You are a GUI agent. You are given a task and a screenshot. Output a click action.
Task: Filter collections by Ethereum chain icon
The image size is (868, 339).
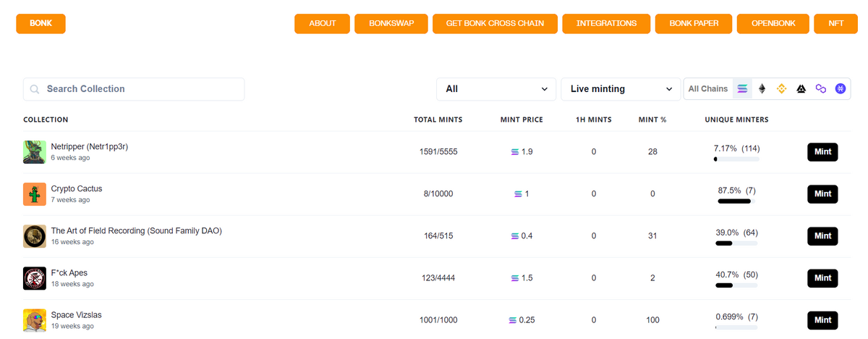762,89
